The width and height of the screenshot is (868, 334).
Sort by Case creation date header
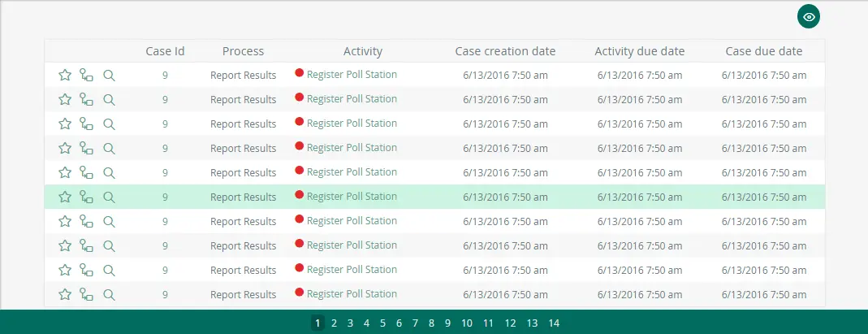pyautogui.click(x=505, y=51)
